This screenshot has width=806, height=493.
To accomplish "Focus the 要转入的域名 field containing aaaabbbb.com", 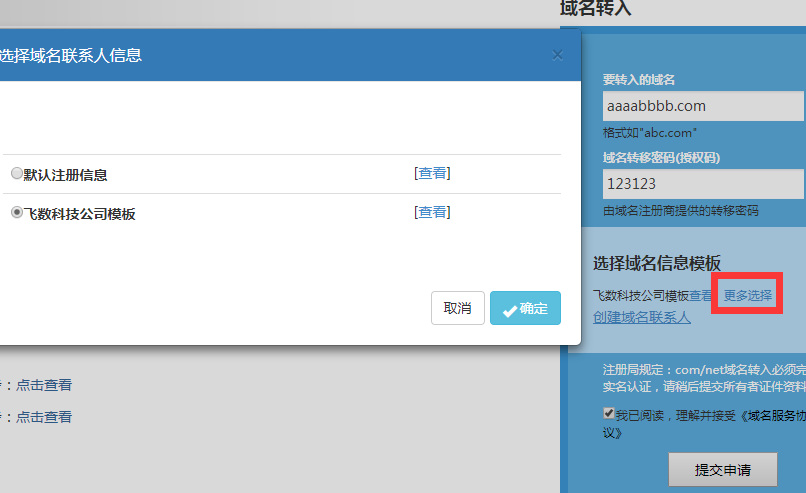I will point(703,106).
